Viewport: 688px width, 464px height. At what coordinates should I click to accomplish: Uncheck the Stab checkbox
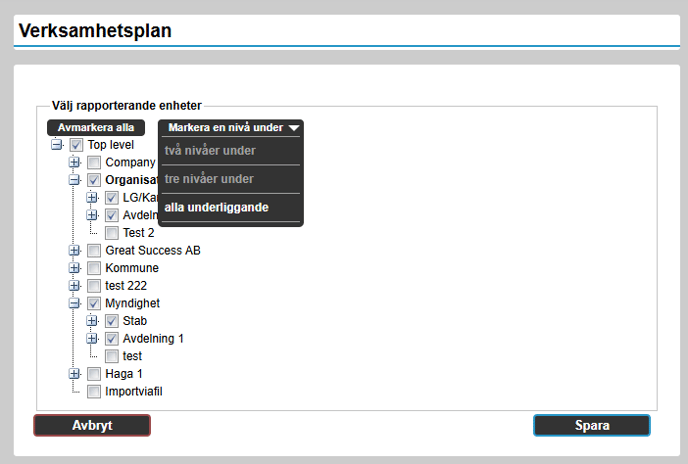[111, 321]
